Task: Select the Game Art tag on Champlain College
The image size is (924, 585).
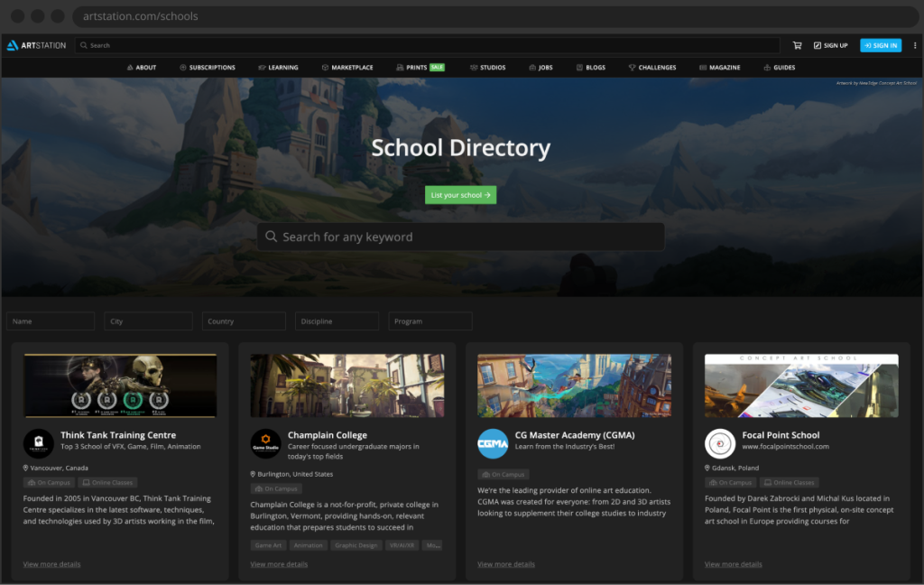Action: pos(268,545)
